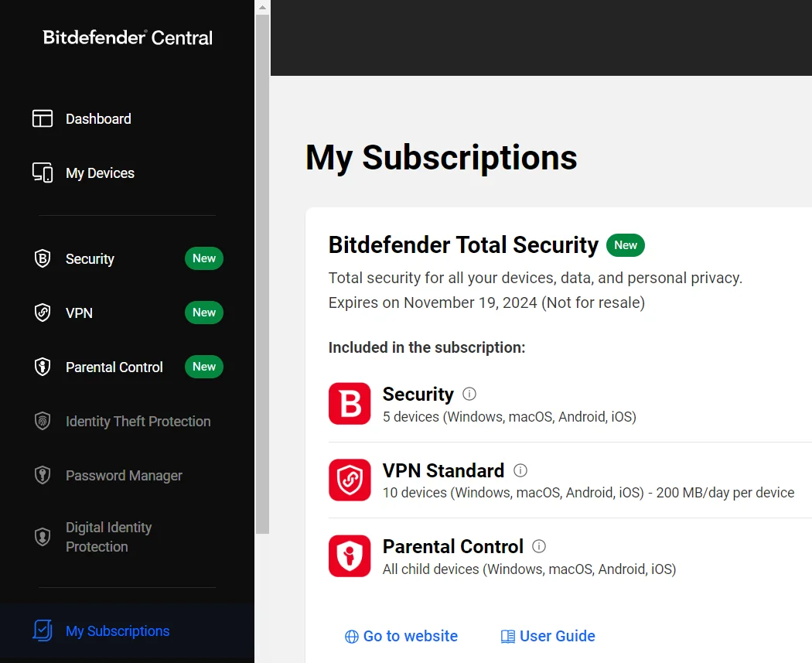Click the sidebar scrollbar up arrow
Screen dimensions: 812x663
(x=263, y=7)
